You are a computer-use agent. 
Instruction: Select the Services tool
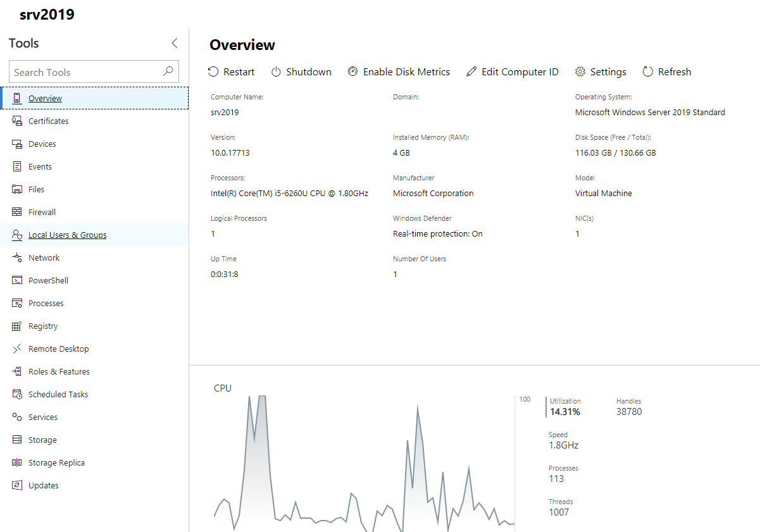click(x=42, y=416)
